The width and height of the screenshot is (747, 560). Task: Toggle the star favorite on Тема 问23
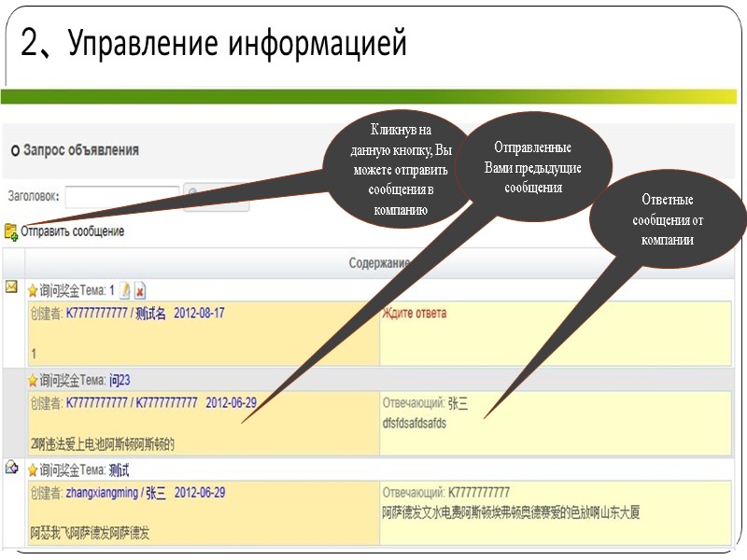point(32,380)
